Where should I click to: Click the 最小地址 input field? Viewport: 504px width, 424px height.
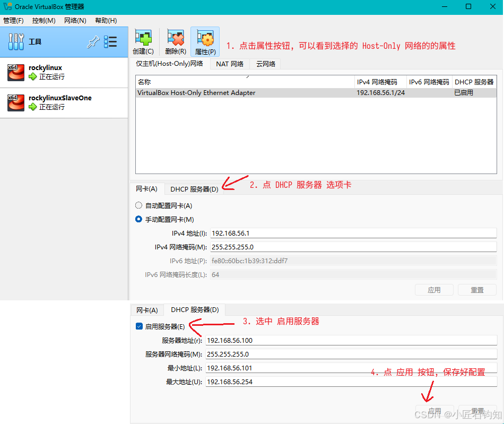[x=351, y=368]
